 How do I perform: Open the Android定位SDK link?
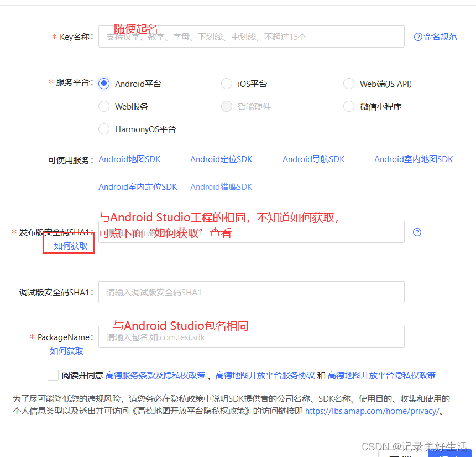[x=221, y=159]
